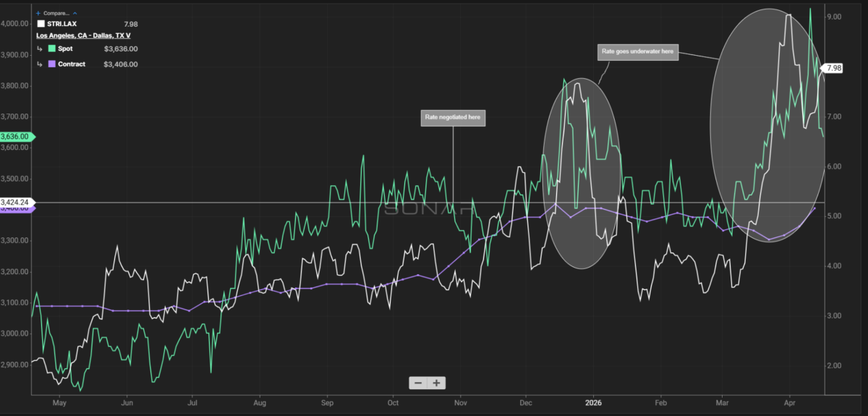Click the 7.98 right axis value tag

pos(833,68)
